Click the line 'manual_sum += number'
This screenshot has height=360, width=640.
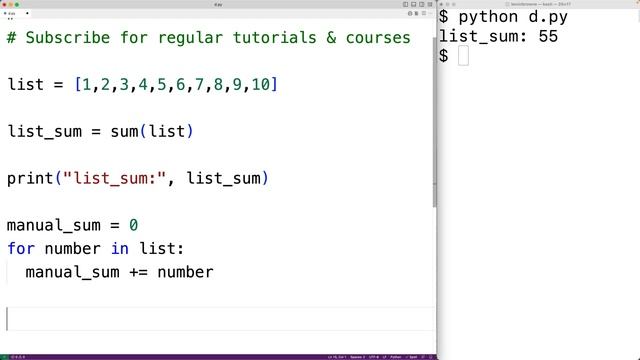point(119,272)
